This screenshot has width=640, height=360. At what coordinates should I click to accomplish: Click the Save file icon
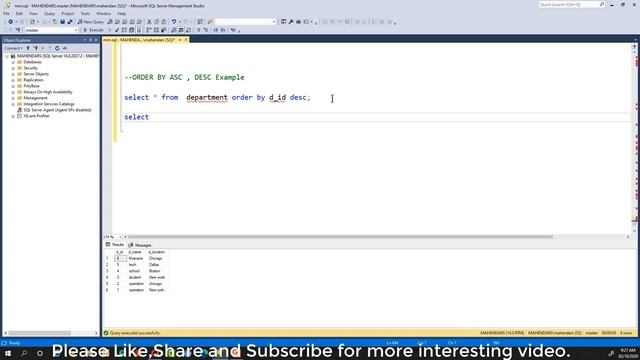pyautogui.click(x=62, y=22)
